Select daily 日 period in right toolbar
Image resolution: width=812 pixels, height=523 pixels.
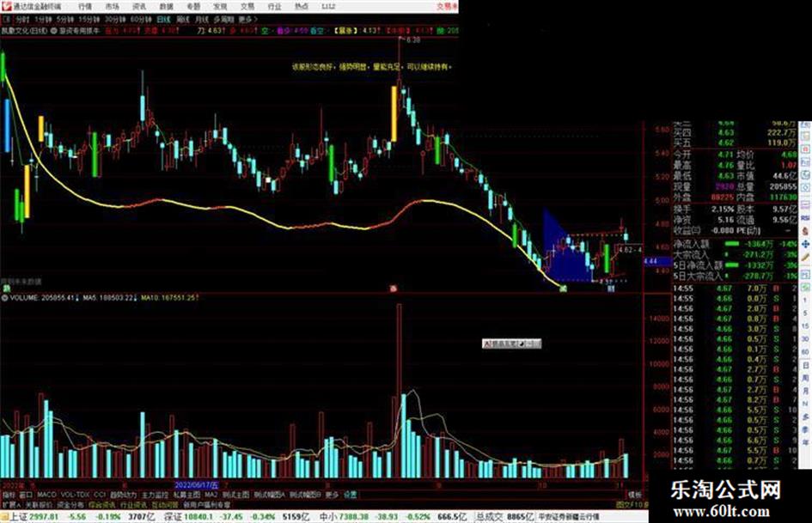click(x=805, y=366)
